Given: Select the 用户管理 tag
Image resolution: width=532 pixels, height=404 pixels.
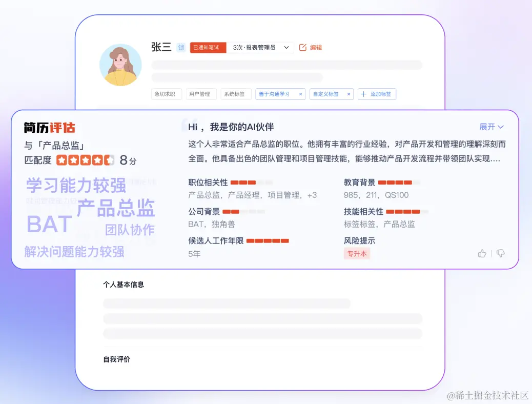Looking at the screenshot, I should click(x=201, y=94).
